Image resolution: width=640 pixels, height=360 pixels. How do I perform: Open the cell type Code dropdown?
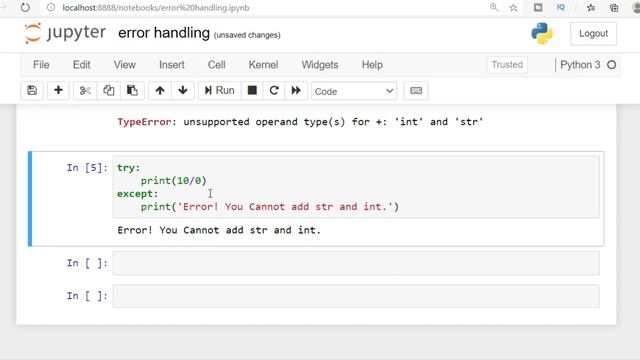tap(354, 91)
